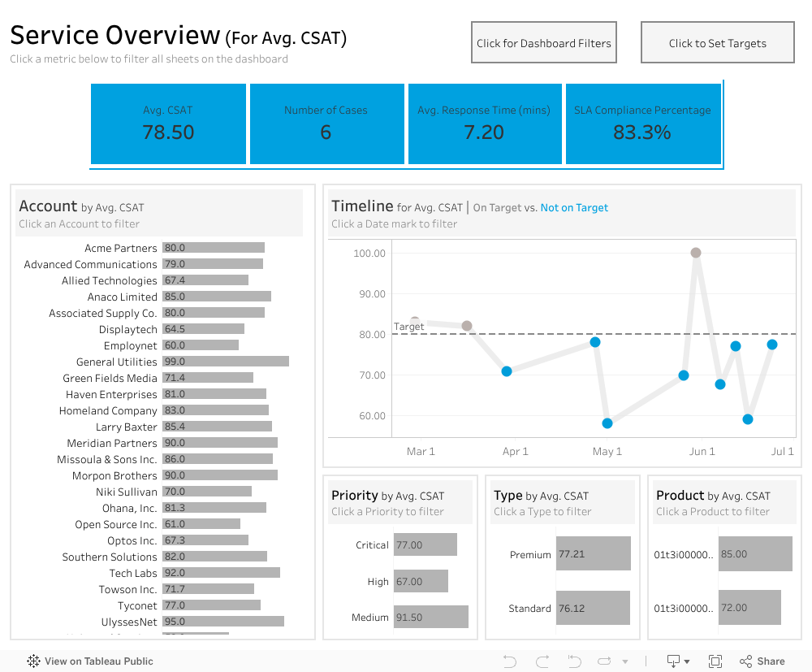Click the 'Click to Set Targets' button
Screen dimensions: 812x672
[717, 42]
